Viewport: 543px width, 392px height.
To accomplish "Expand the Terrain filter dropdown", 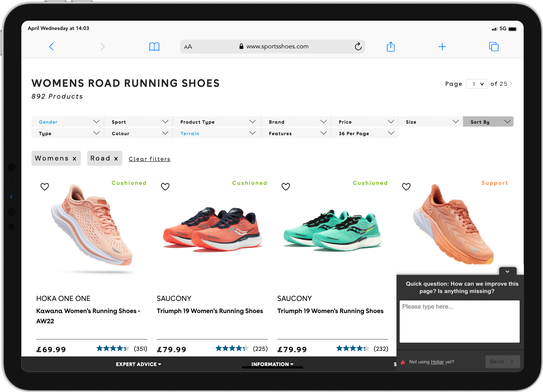I will (x=217, y=133).
